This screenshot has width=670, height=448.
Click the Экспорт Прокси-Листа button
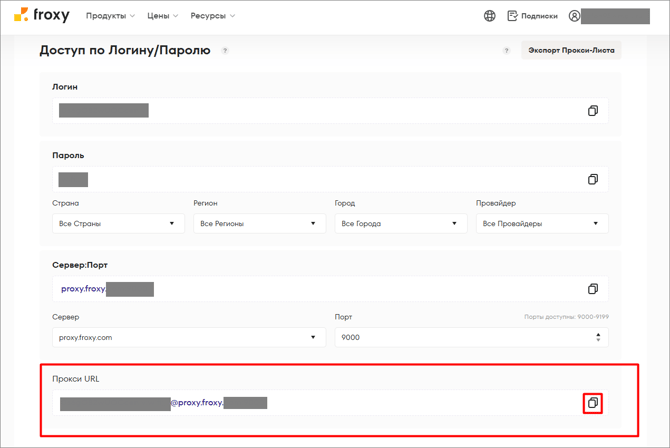571,50
